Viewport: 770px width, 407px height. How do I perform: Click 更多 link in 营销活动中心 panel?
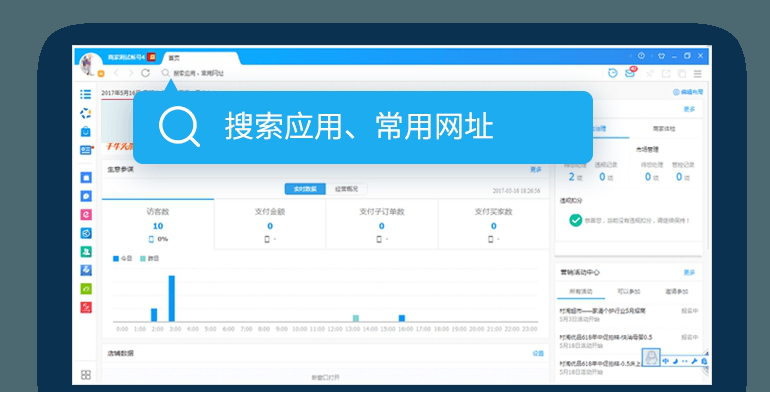click(689, 272)
